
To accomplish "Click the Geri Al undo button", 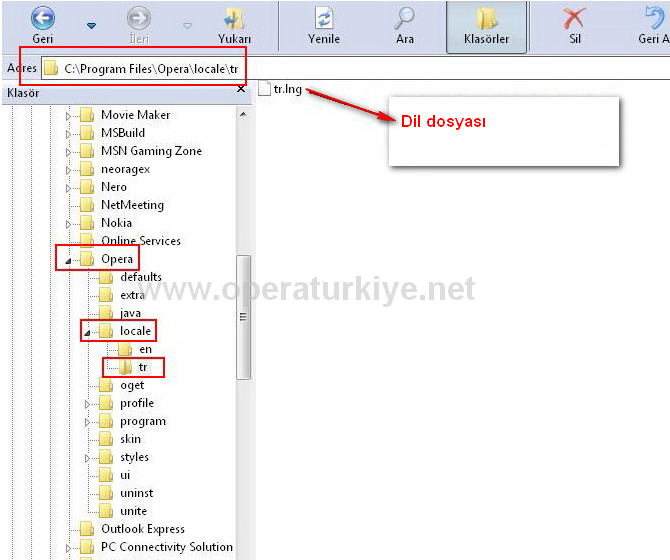I will click(654, 26).
